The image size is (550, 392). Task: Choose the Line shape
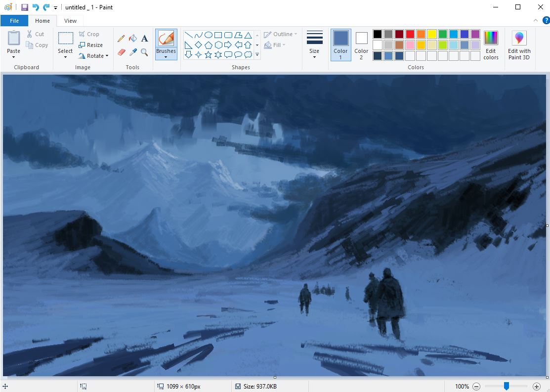[x=188, y=35]
